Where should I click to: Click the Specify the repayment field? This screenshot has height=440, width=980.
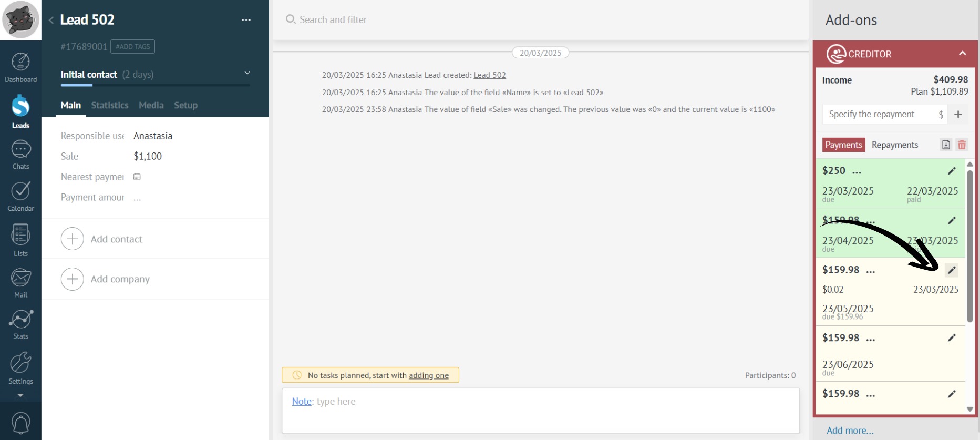pyautogui.click(x=880, y=115)
